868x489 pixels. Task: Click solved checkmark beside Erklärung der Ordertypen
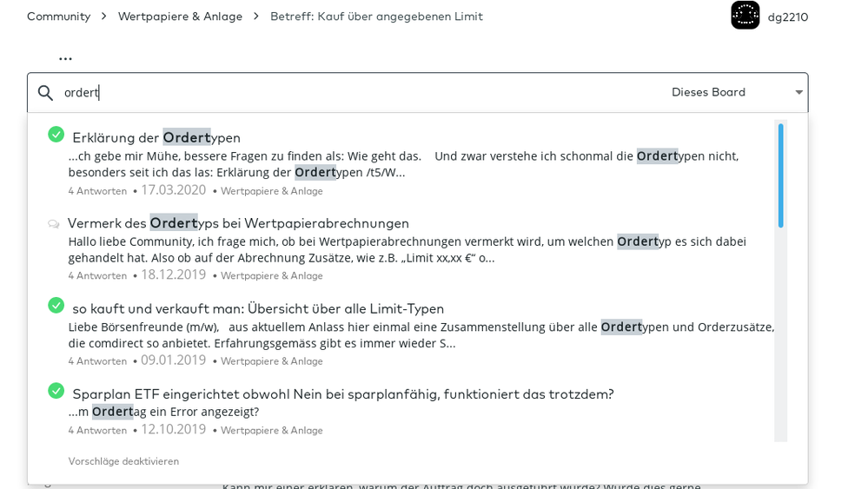click(56, 135)
